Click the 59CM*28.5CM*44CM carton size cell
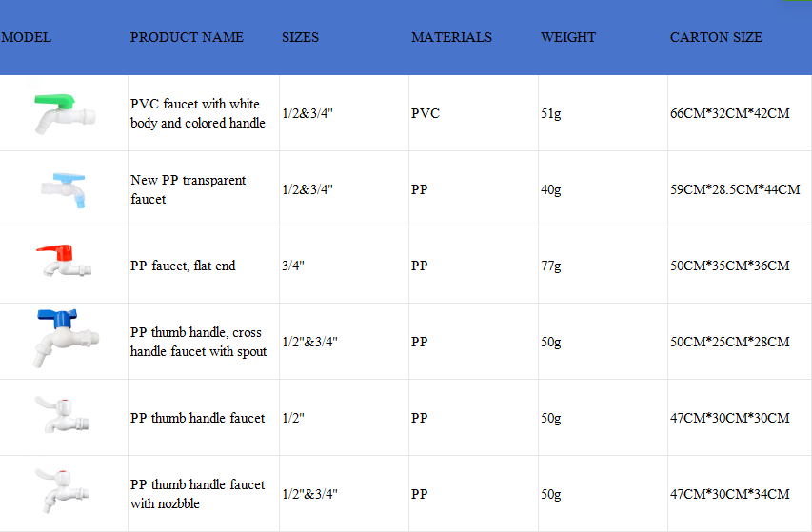This screenshot has height=532, width=812. (x=735, y=189)
